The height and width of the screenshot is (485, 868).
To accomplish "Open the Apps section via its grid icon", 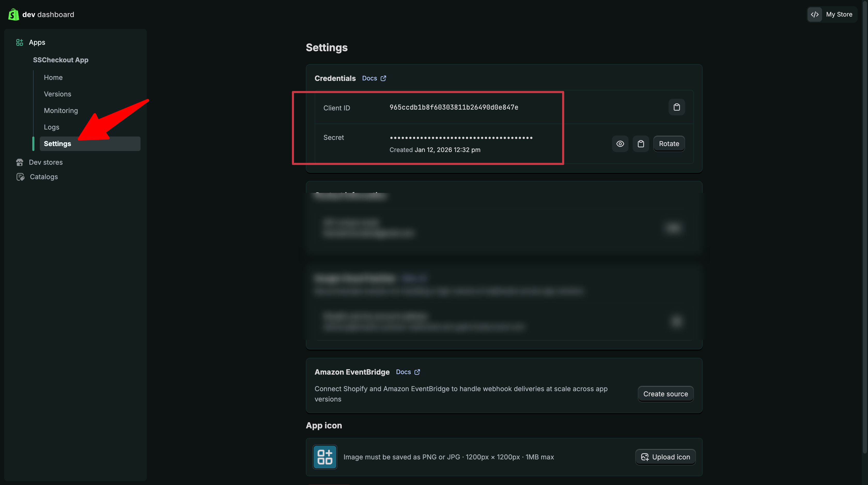I will pos(19,42).
